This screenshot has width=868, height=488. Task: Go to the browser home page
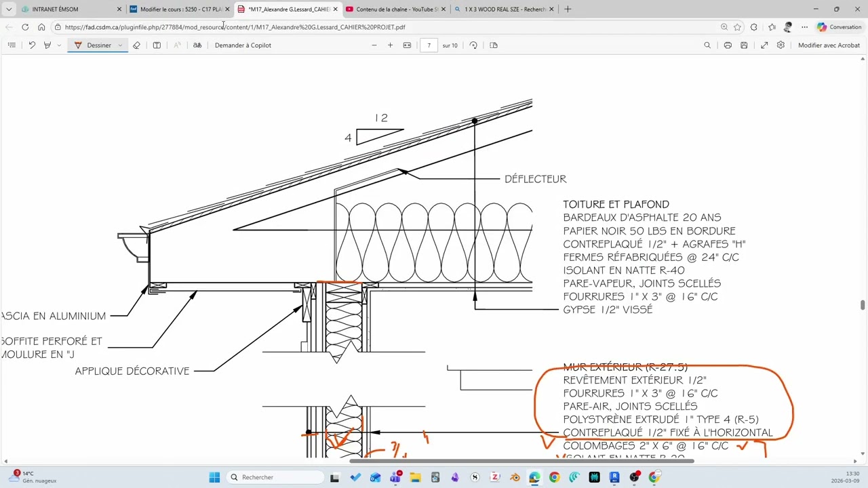(x=41, y=27)
